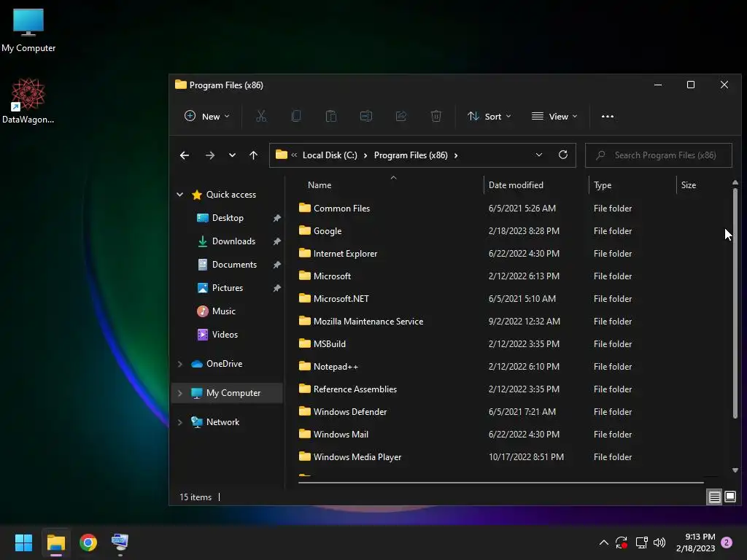Viewport: 747px width, 560px height.
Task: Refresh the Program Files (x86) folder
Action: pyautogui.click(x=562, y=155)
